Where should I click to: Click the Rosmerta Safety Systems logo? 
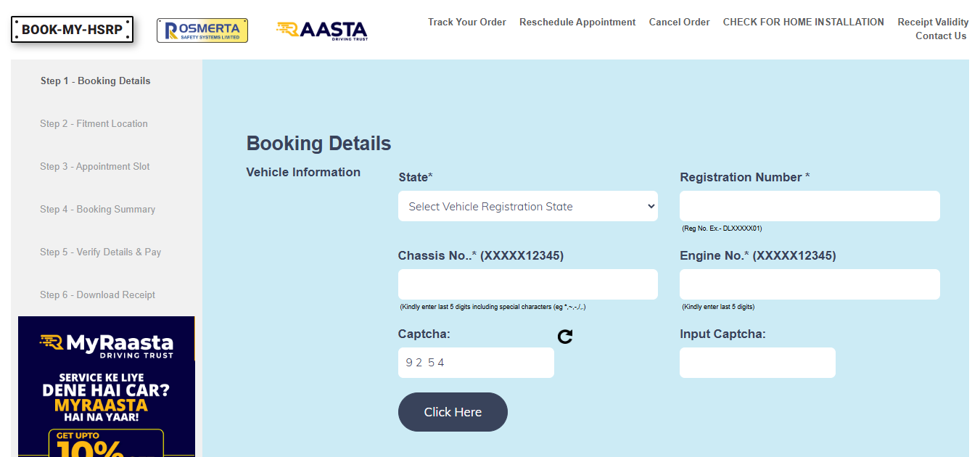(202, 30)
